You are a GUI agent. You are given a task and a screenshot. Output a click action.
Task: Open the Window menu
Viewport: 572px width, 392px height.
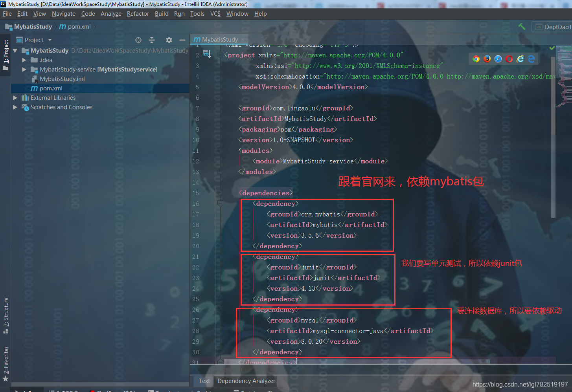pyautogui.click(x=237, y=14)
